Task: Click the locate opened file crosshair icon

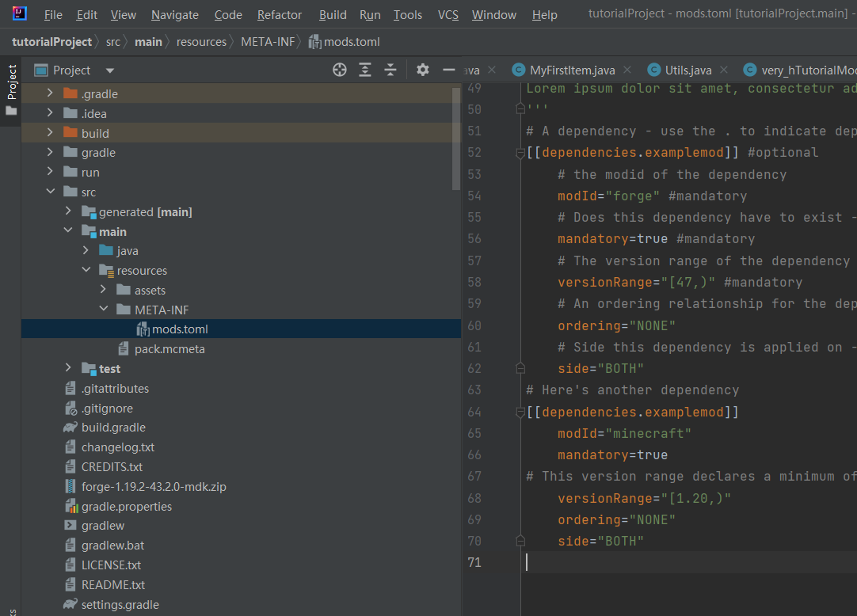Action: [340, 70]
